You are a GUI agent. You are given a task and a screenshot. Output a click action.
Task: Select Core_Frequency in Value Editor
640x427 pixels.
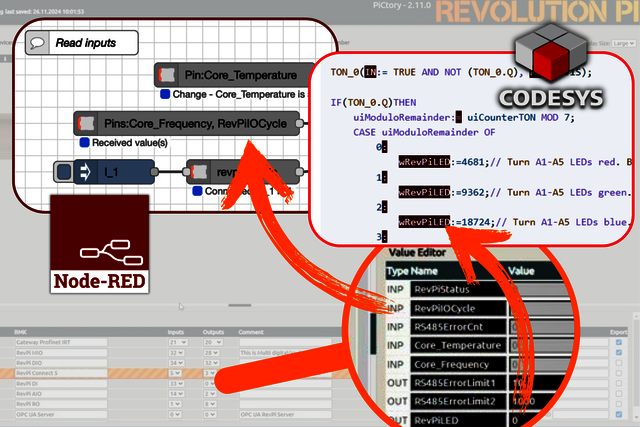458,364
